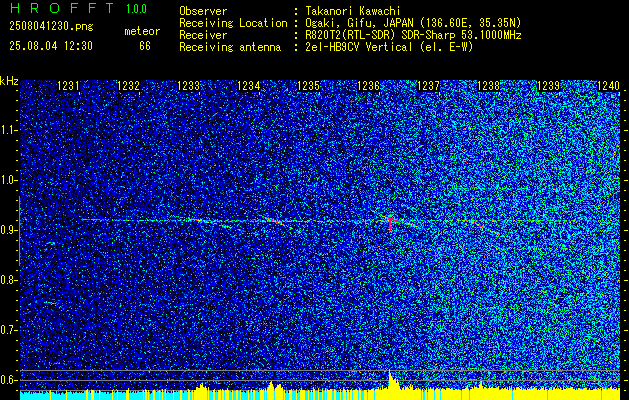
Task: Click the Observer label
Action: tap(203, 11)
